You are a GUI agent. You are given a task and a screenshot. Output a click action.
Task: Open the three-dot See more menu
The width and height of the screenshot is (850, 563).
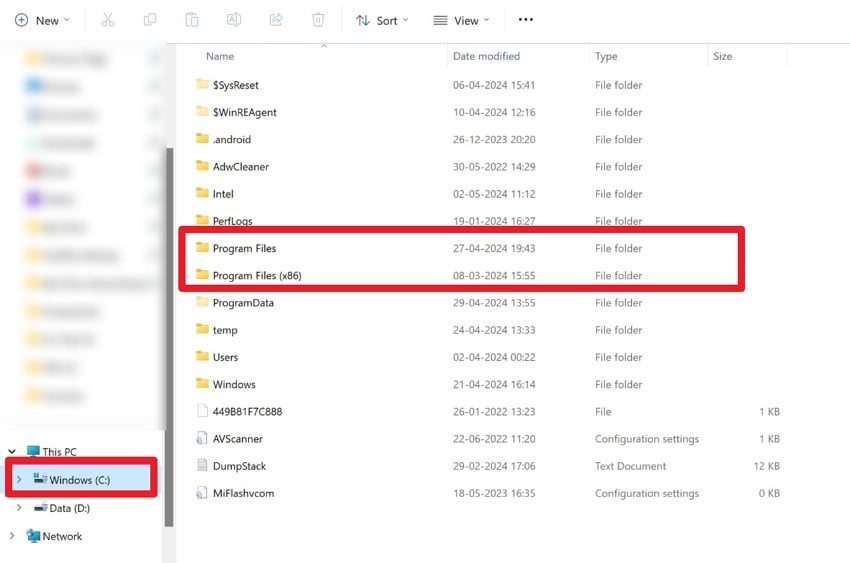(525, 20)
